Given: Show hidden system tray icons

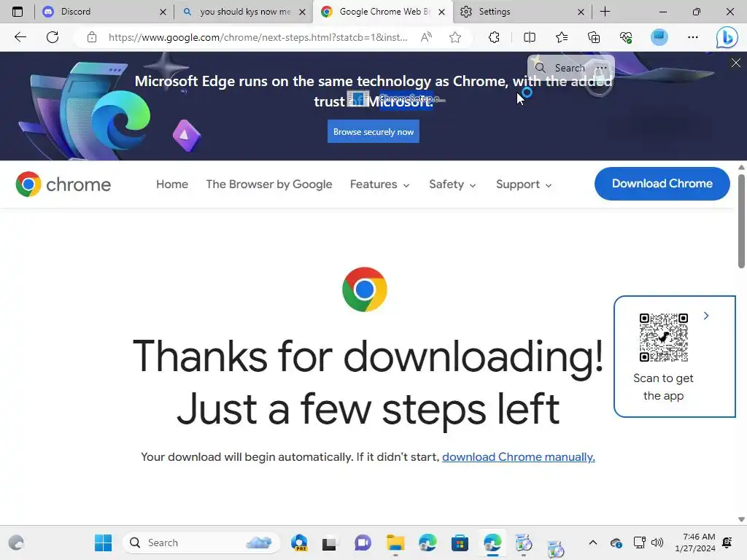Looking at the screenshot, I should pos(592,542).
